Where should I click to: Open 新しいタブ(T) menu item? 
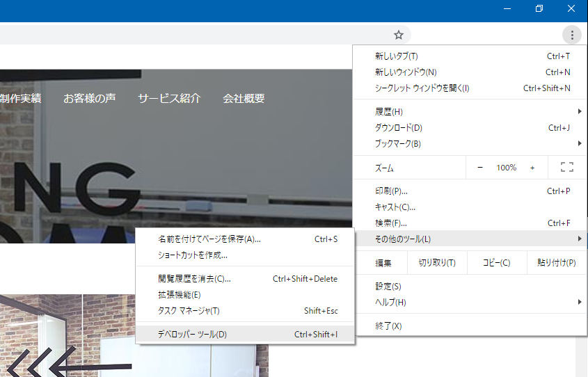397,56
